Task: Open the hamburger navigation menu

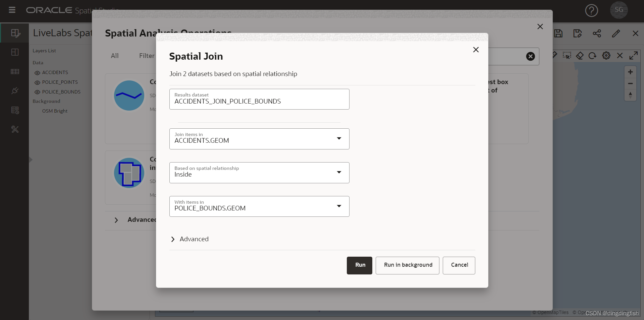Action: click(12, 10)
